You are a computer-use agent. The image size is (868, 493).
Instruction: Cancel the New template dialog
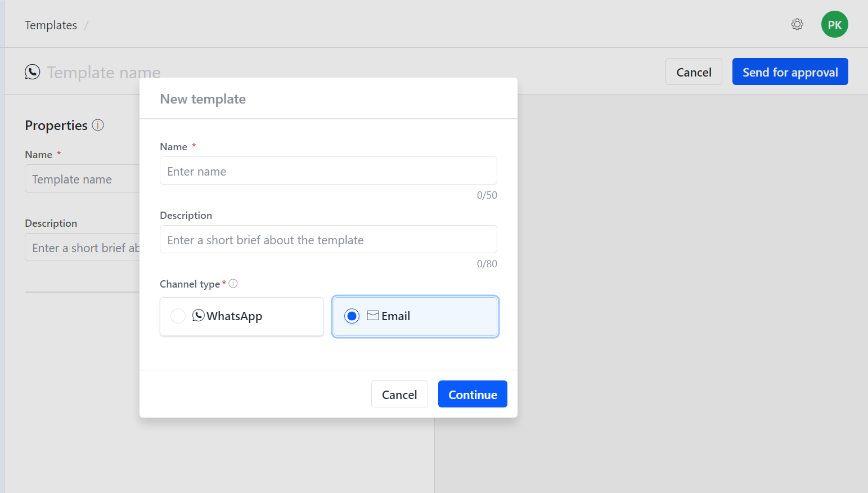tap(399, 394)
